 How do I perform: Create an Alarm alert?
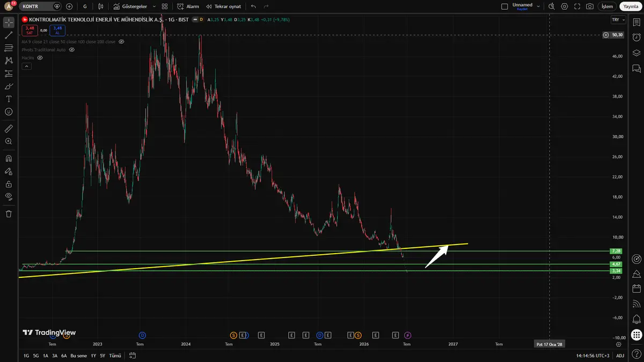click(188, 6)
